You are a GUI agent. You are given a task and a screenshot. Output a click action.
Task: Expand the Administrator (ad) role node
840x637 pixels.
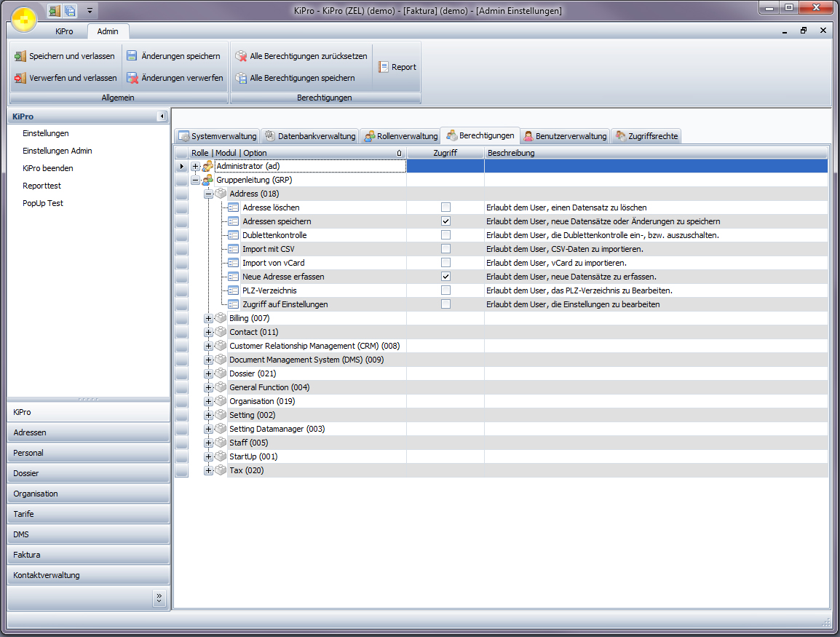(195, 167)
